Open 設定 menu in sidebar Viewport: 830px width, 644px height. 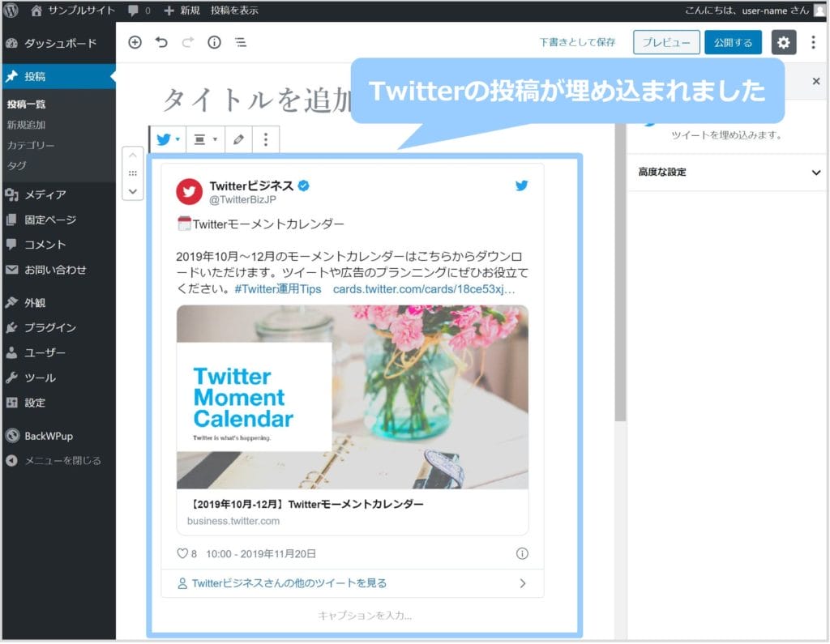click(x=58, y=403)
